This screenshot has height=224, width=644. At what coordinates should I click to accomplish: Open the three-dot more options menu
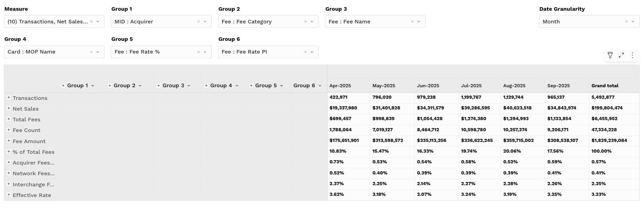tap(632, 55)
